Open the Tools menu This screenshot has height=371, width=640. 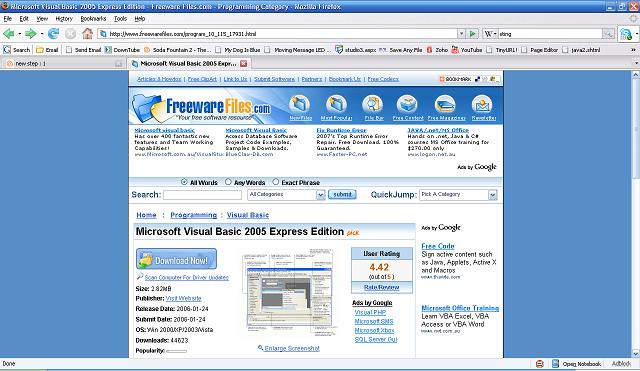(x=120, y=19)
